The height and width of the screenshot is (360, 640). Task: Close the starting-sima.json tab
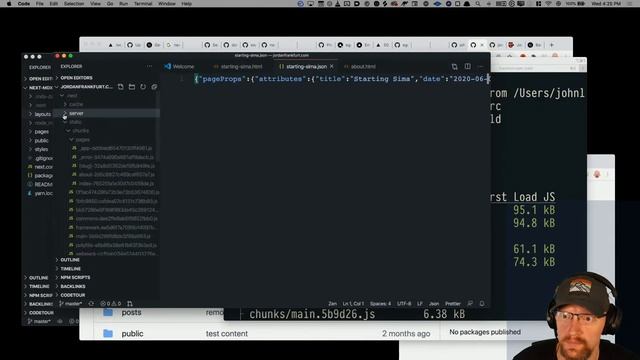point(331,66)
